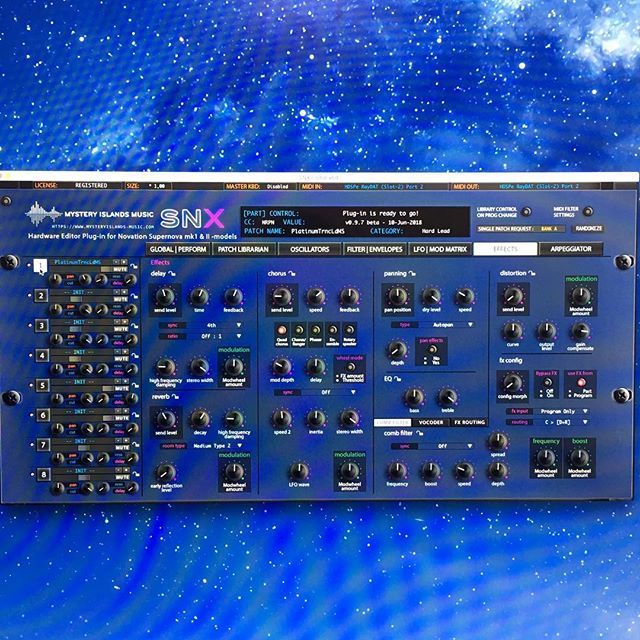Image resolution: width=640 pixels, height=640 pixels.
Task: Toggle the wheel mode switch
Action: coord(350,367)
